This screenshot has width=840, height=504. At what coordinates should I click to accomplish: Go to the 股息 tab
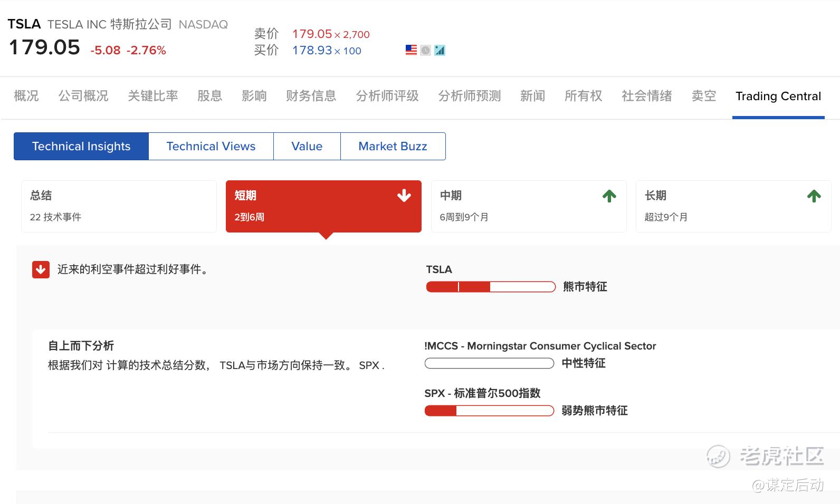[x=210, y=96]
